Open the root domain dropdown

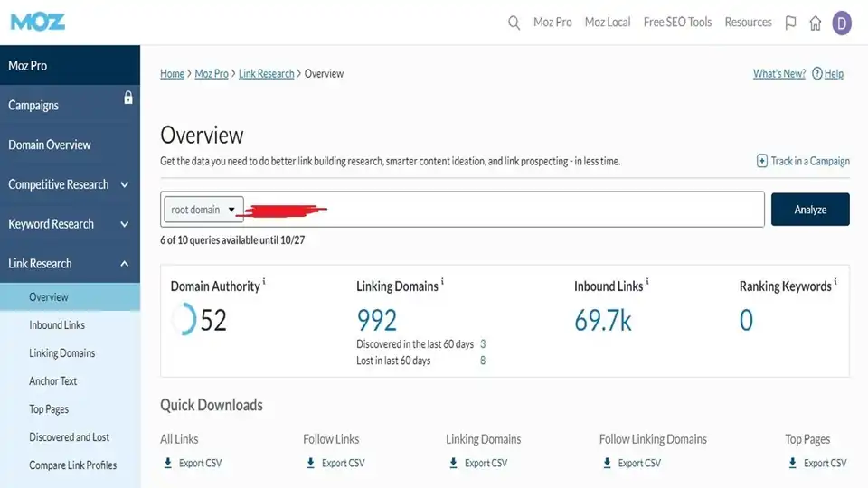click(x=203, y=210)
